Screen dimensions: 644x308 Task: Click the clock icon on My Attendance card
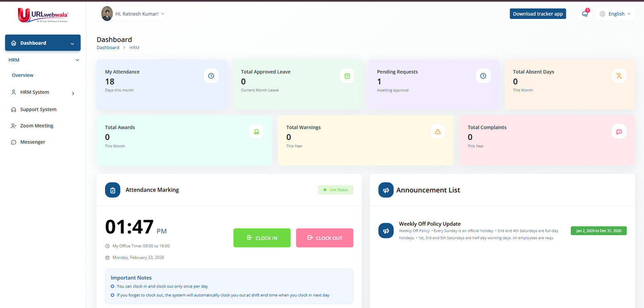point(211,76)
